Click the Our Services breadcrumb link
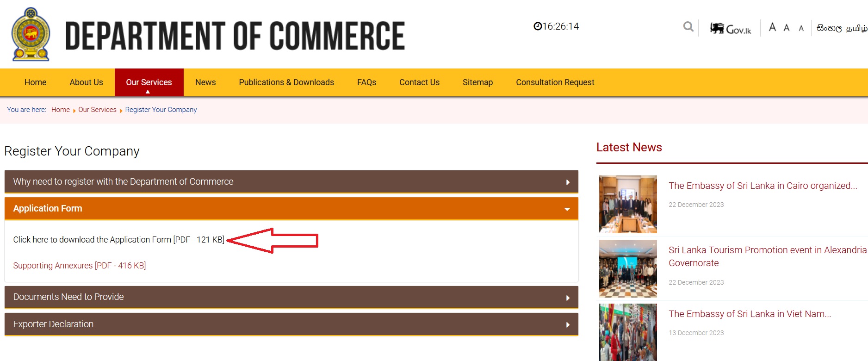 click(x=97, y=110)
